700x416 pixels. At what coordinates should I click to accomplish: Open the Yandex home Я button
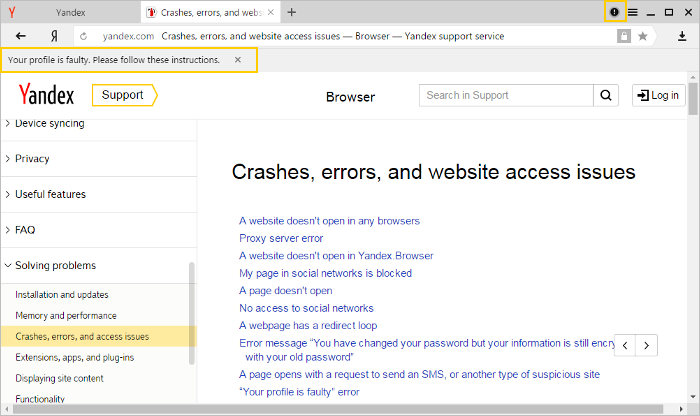pyautogui.click(x=54, y=36)
